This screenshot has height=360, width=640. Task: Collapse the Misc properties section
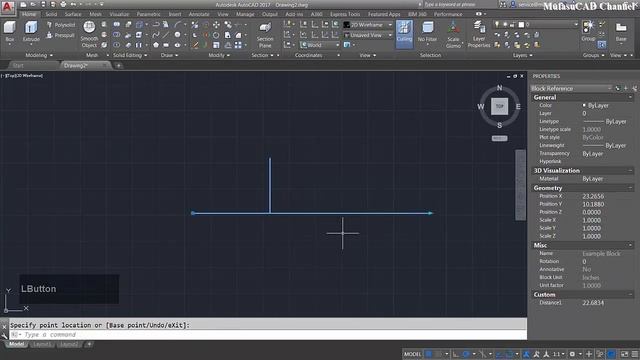coord(630,245)
